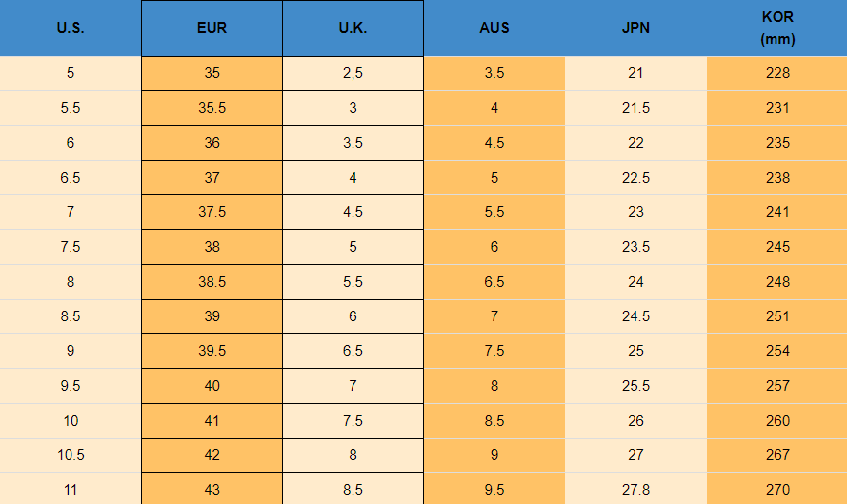Select KOR value 270 cell

tap(777, 489)
